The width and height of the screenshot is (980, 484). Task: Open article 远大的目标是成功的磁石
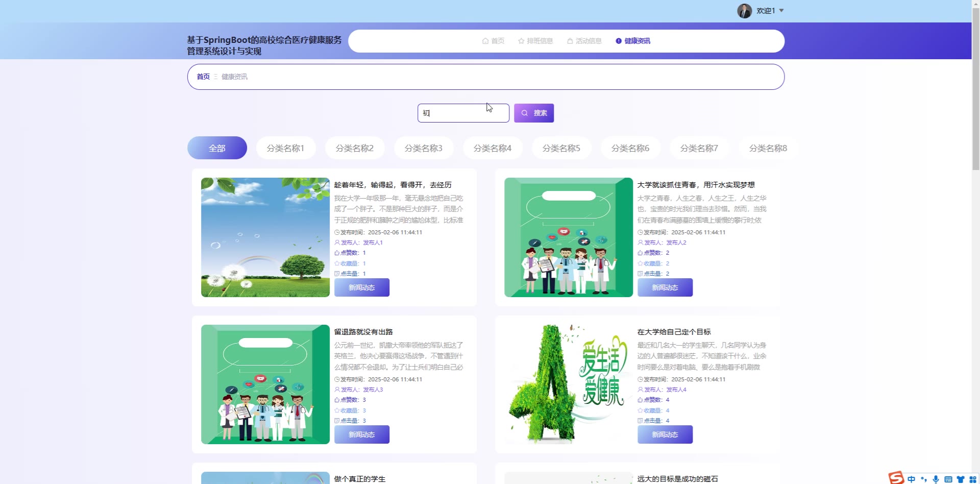(x=677, y=479)
